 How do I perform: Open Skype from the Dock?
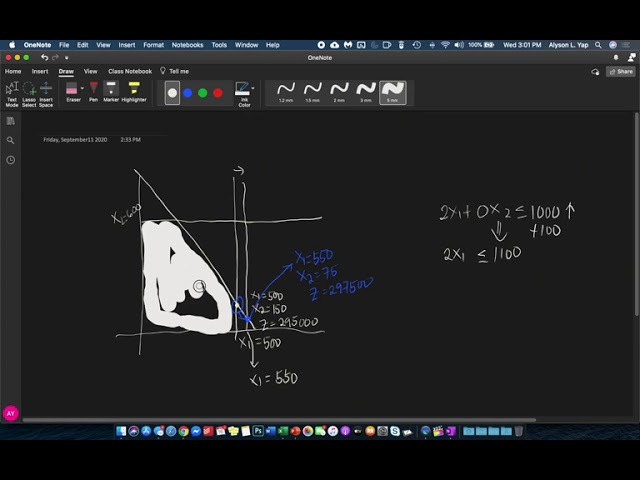click(395, 431)
